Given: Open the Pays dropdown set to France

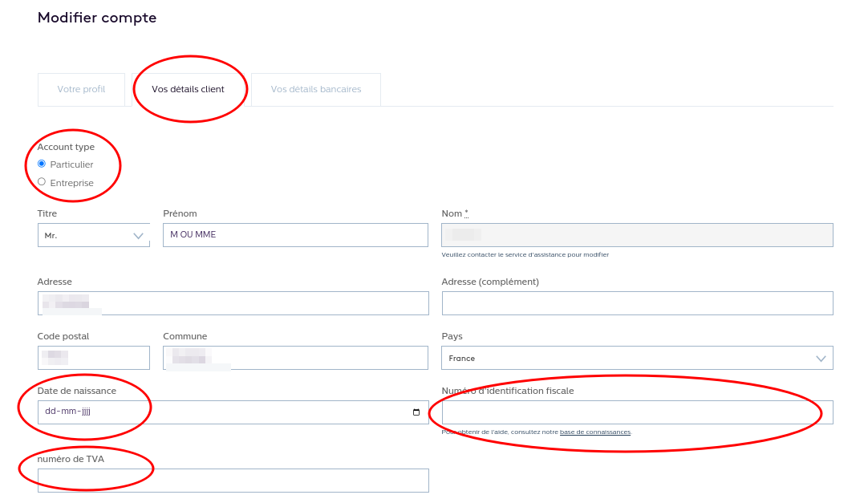Looking at the screenshot, I should tap(637, 358).
